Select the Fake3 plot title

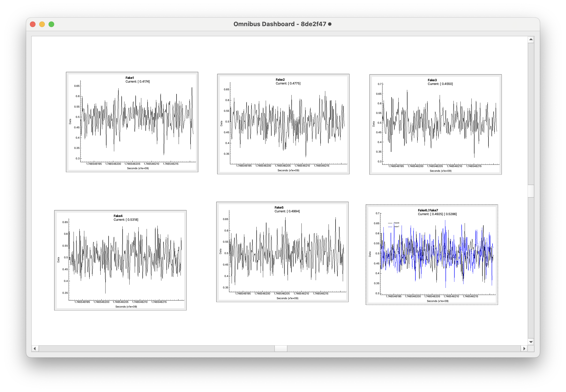[x=432, y=80]
